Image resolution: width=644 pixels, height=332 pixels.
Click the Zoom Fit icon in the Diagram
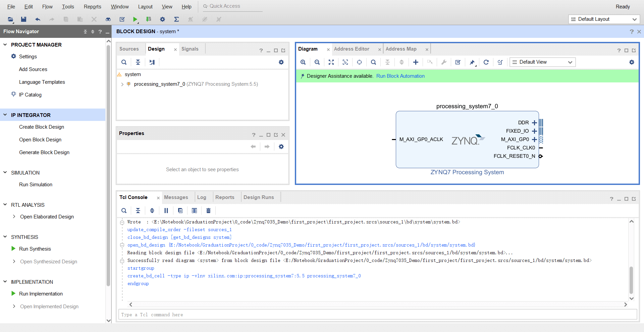tap(331, 62)
